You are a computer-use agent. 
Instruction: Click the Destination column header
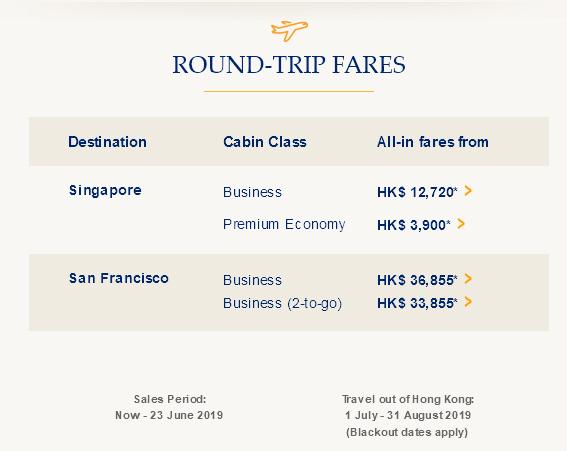click(107, 142)
